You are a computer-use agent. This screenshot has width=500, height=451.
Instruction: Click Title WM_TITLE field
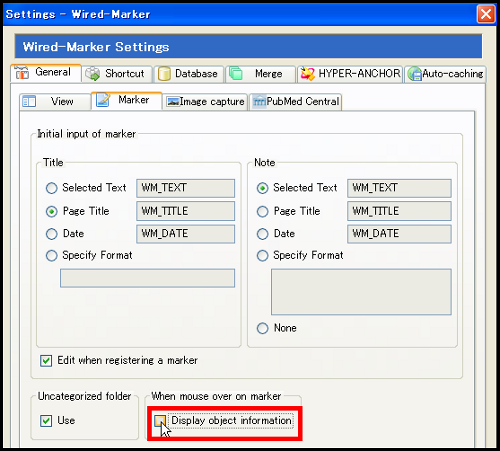click(x=185, y=211)
